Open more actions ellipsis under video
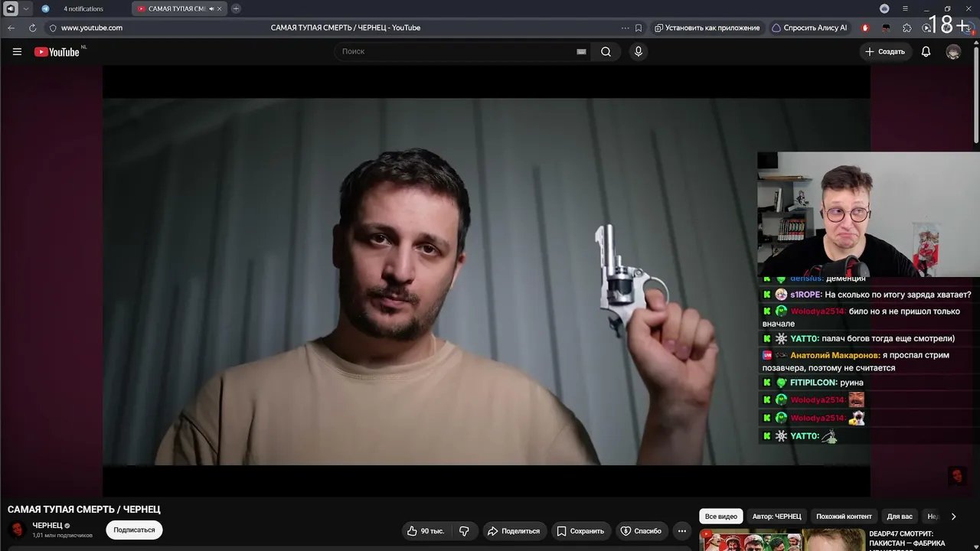This screenshot has height=551, width=980. click(x=682, y=531)
